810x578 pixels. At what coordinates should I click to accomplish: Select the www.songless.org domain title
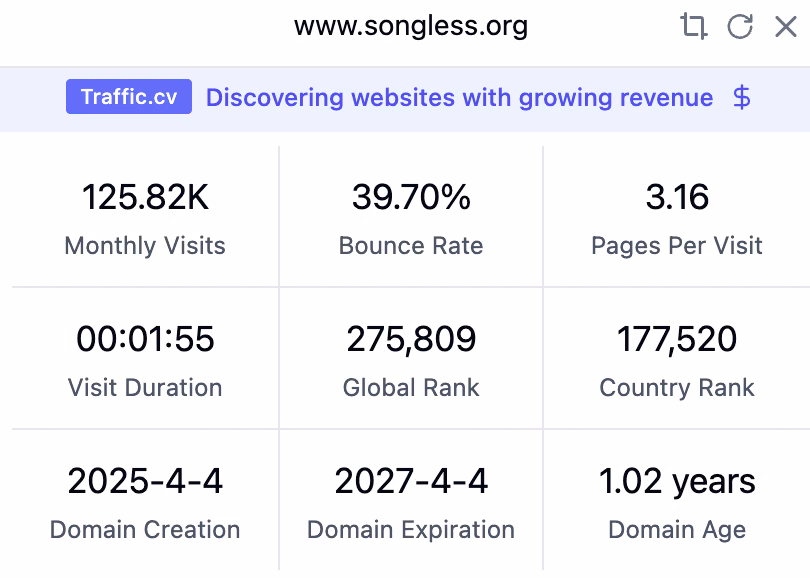tap(411, 26)
